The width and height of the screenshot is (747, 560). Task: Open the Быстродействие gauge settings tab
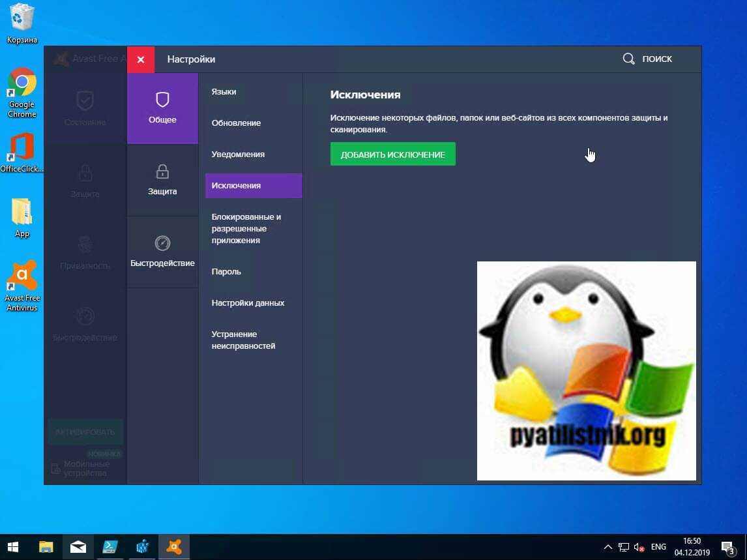coord(162,252)
